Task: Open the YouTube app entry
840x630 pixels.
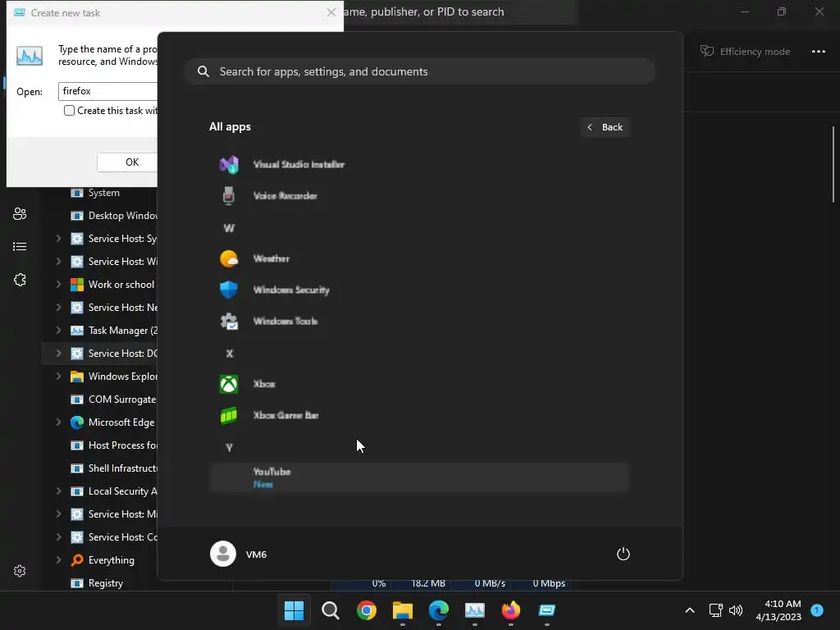Action: [x=419, y=478]
